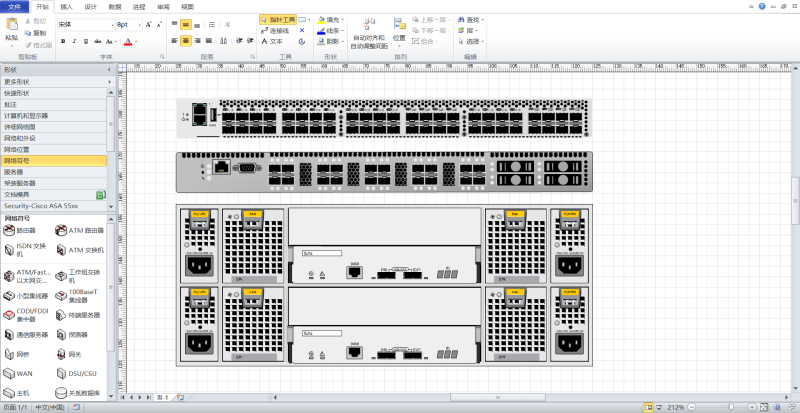Increase font size with grow font icon

point(148,24)
